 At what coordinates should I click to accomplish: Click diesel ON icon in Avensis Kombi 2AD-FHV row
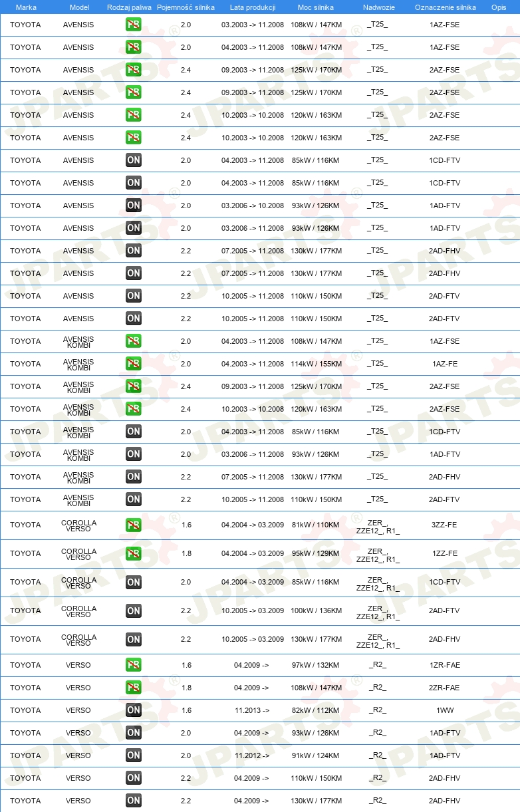pos(134,477)
